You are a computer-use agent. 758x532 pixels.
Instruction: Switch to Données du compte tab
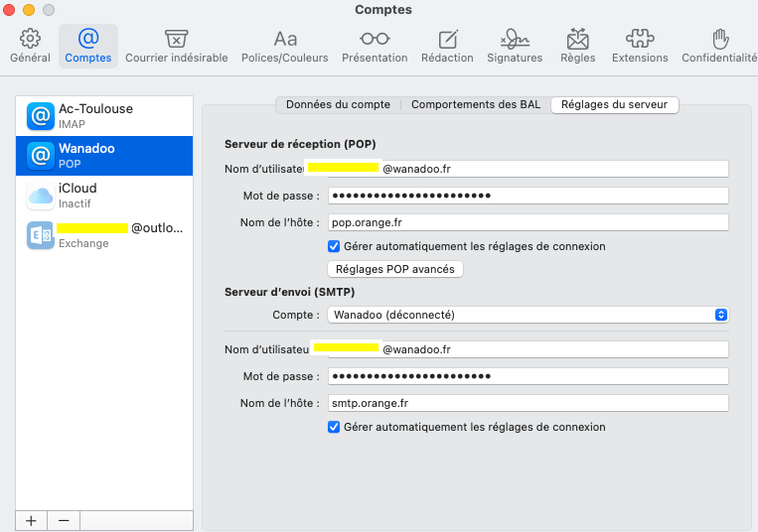[338, 104]
